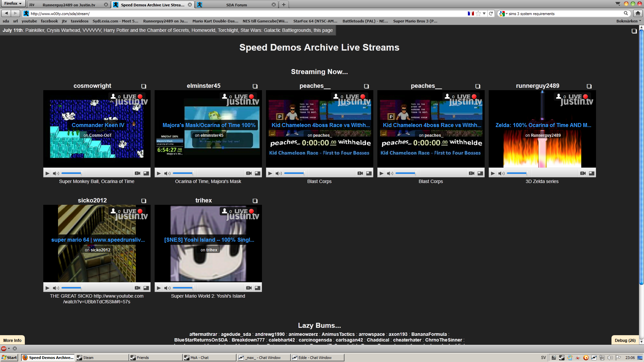
Task: Toggle the square box next to sicko2012
Action: (144, 201)
